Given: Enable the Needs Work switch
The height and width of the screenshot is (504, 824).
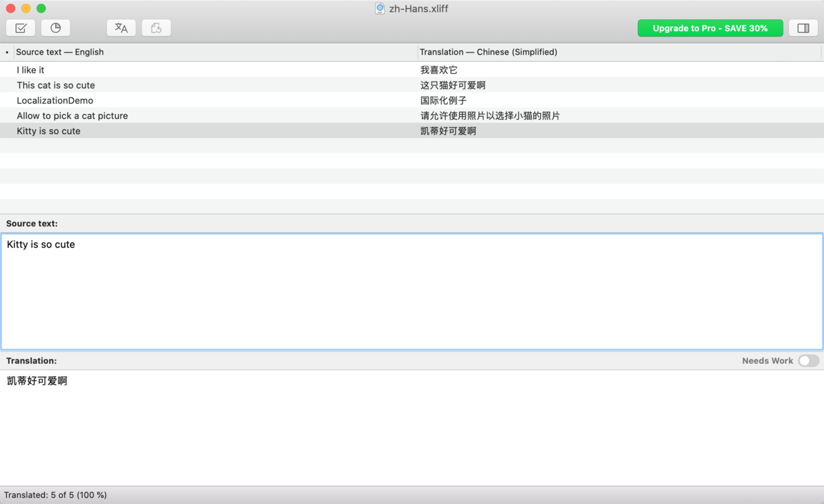Looking at the screenshot, I should 808,361.
